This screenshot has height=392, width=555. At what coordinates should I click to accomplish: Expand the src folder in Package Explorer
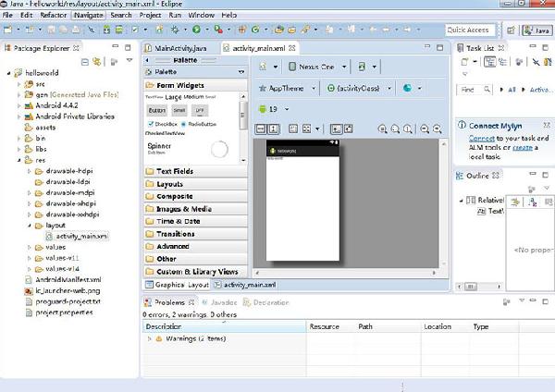19,84
